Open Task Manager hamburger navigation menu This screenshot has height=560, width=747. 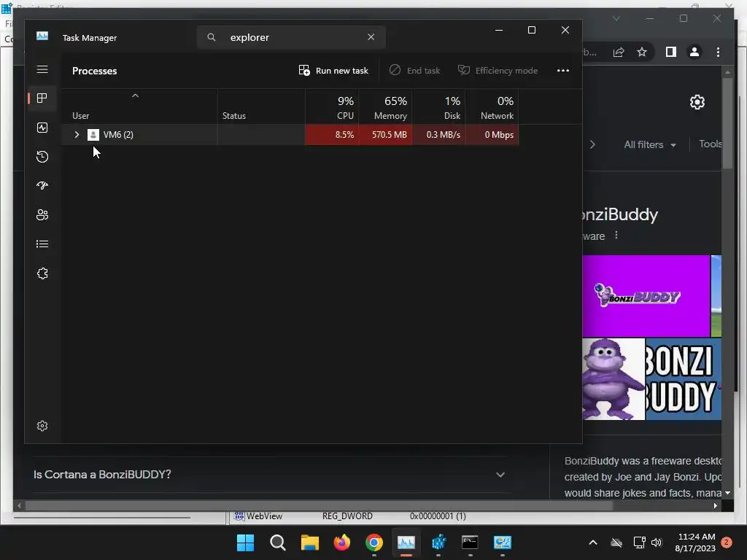pyautogui.click(x=42, y=69)
